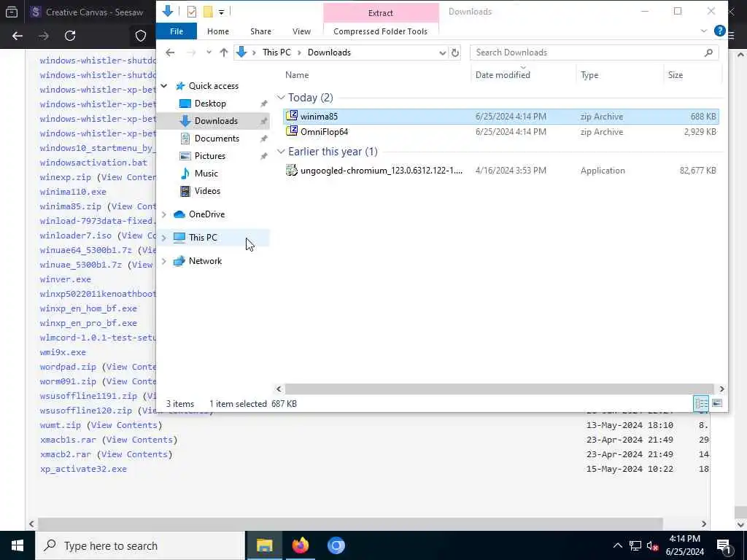
Task: Click the muted volume tray icon
Action: point(652,545)
